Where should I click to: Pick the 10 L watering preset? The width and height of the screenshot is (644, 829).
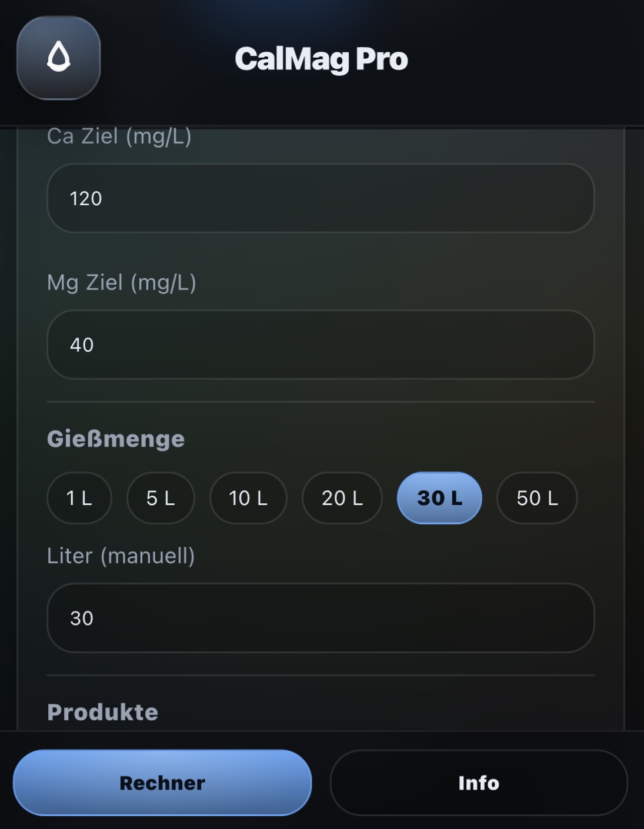(248, 498)
